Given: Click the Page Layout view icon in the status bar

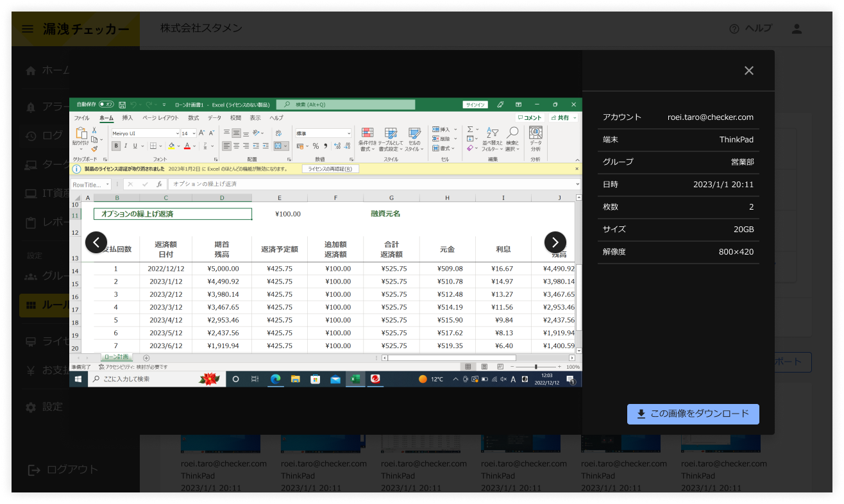Looking at the screenshot, I should click(484, 367).
